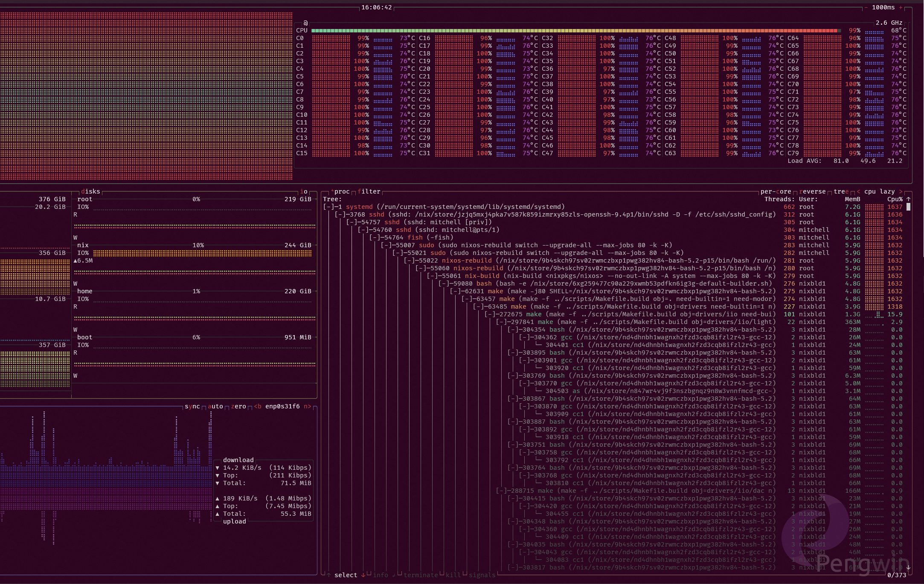Collapse the systemd PID 1 tree branch

pyautogui.click(x=329, y=207)
